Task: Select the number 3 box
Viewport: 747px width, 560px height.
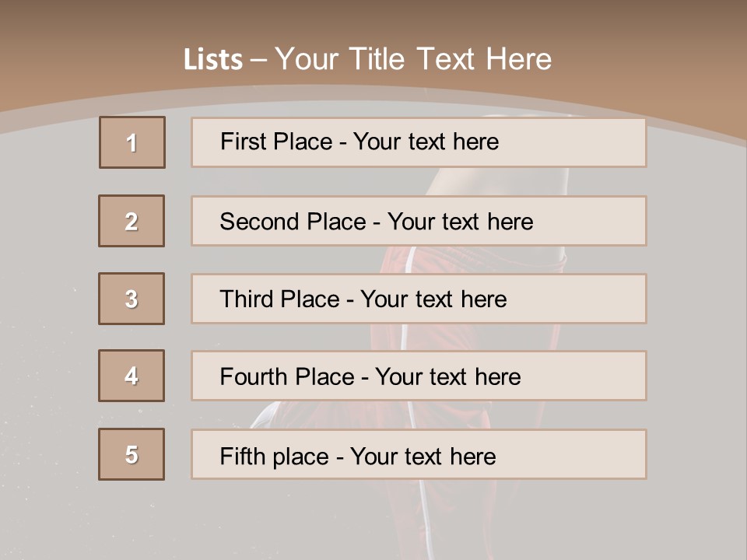Action: point(132,299)
